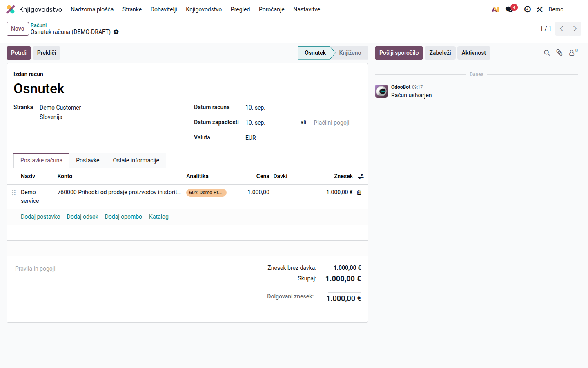Click the Plačilni pogoji field
The height and width of the screenshot is (368, 588).
click(x=337, y=123)
